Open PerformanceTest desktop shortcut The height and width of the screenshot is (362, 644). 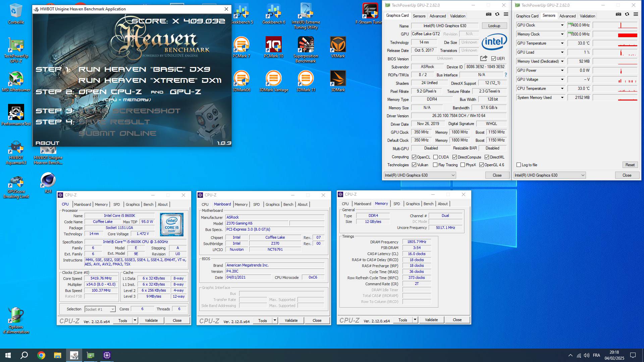tap(16, 115)
